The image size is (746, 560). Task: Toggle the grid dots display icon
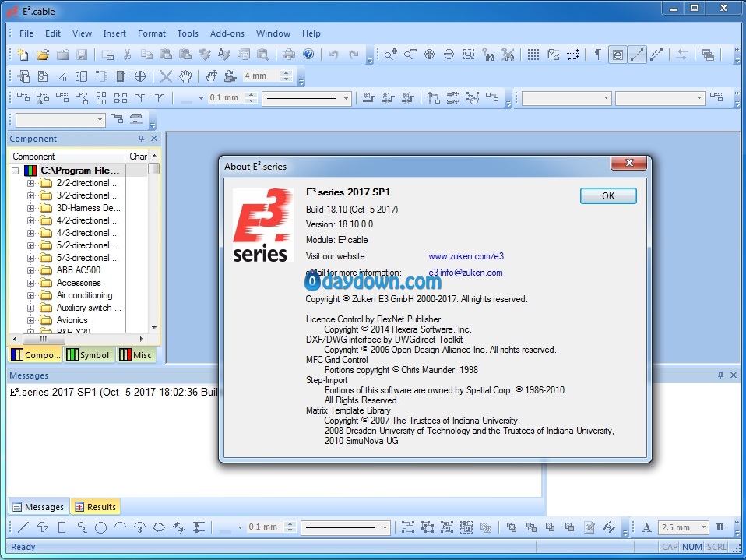coord(533,55)
